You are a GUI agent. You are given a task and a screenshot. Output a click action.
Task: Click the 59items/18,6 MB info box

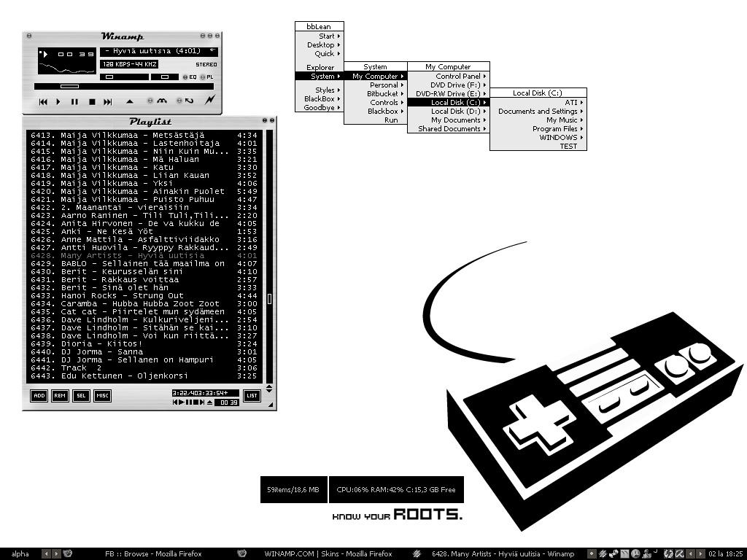293,489
